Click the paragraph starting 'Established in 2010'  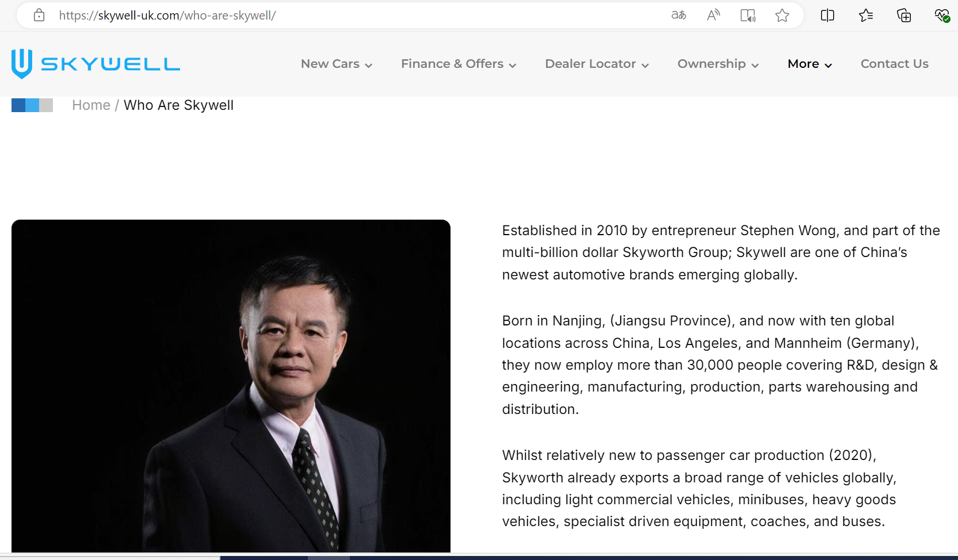click(721, 252)
